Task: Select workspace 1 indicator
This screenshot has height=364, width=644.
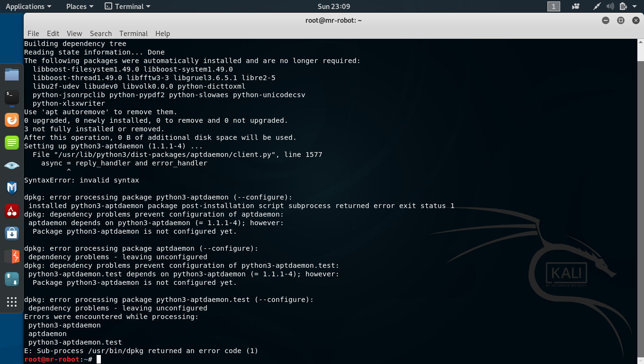Action: tap(554, 7)
